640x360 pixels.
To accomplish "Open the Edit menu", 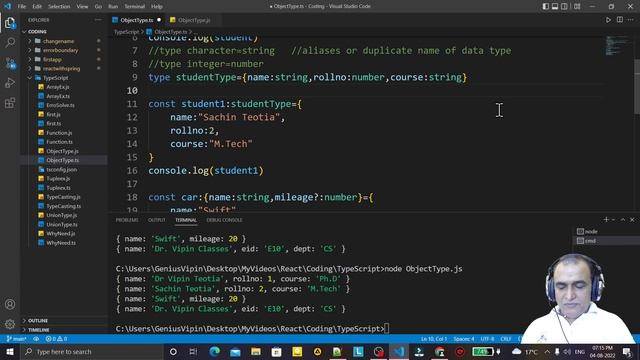I will point(37,7).
